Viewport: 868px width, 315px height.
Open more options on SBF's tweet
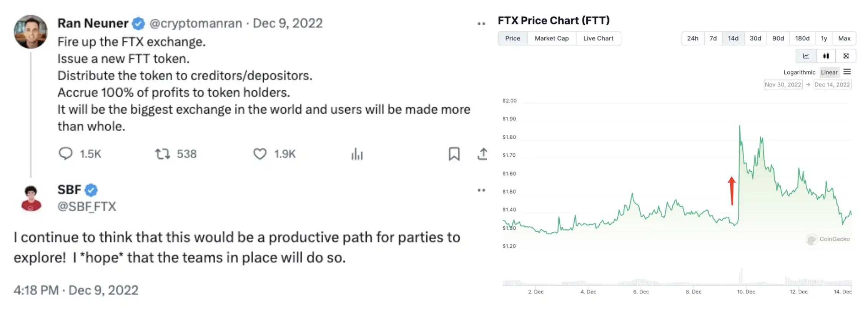pos(481,190)
